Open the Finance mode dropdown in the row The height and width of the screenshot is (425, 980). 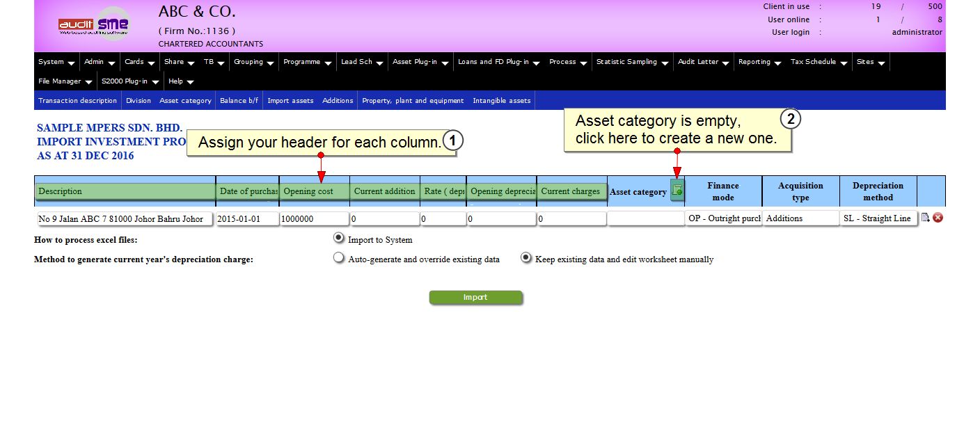[x=722, y=218]
